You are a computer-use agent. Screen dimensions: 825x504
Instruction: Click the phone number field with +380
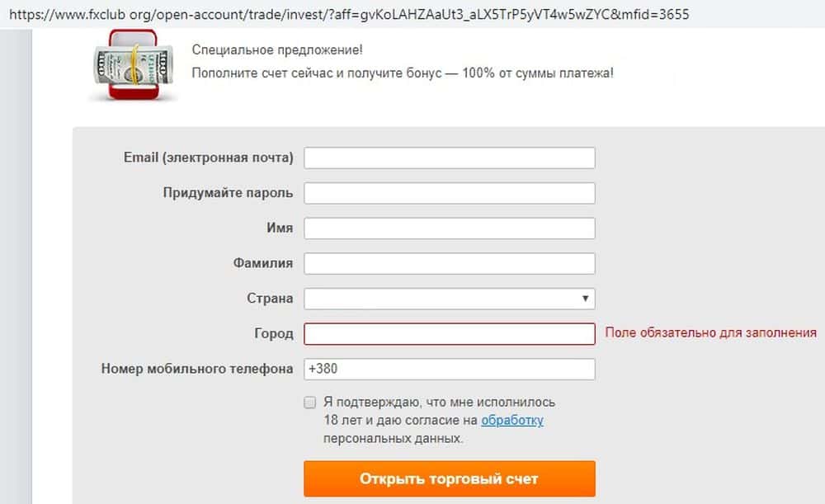point(450,369)
